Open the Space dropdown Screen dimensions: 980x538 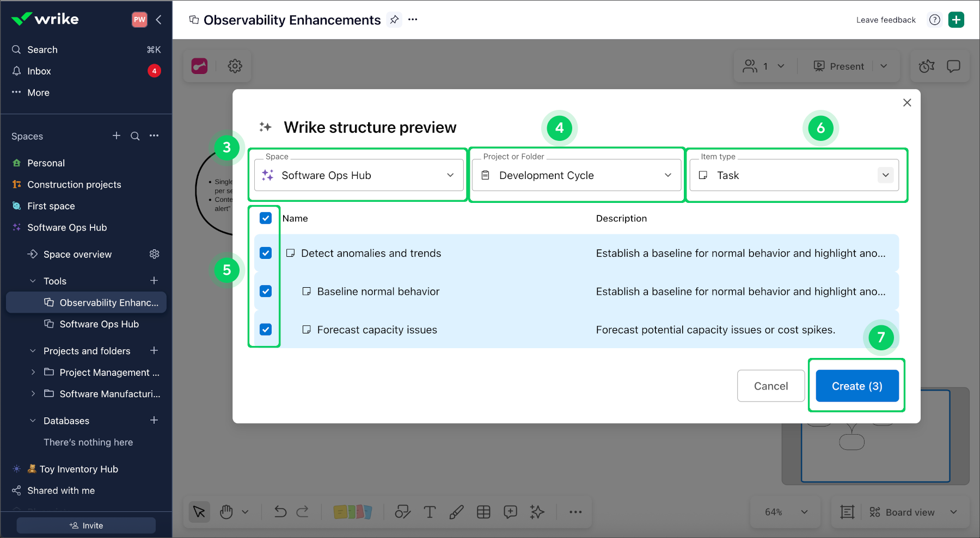click(x=359, y=175)
